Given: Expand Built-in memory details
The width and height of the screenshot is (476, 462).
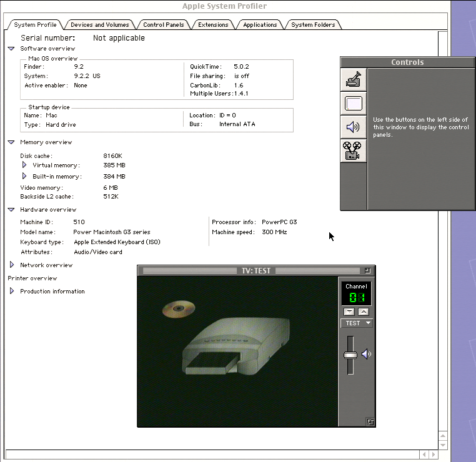Looking at the screenshot, I should 24,176.
